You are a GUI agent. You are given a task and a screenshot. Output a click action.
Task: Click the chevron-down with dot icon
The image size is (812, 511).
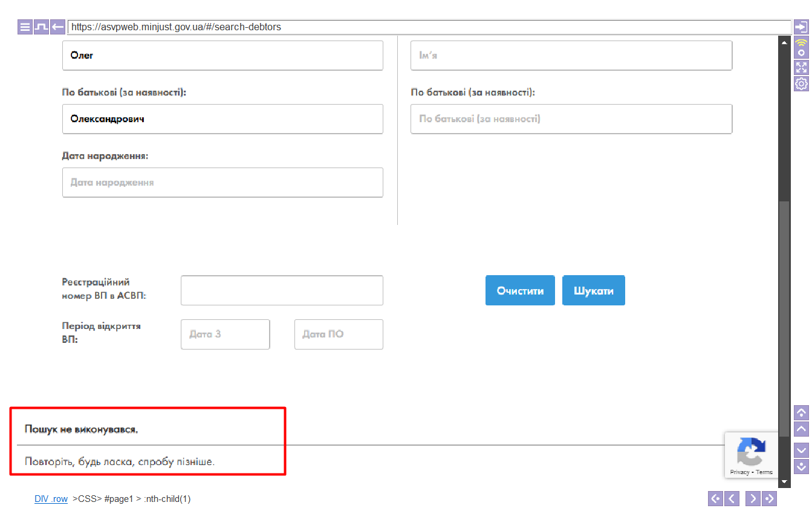pyautogui.click(x=801, y=466)
